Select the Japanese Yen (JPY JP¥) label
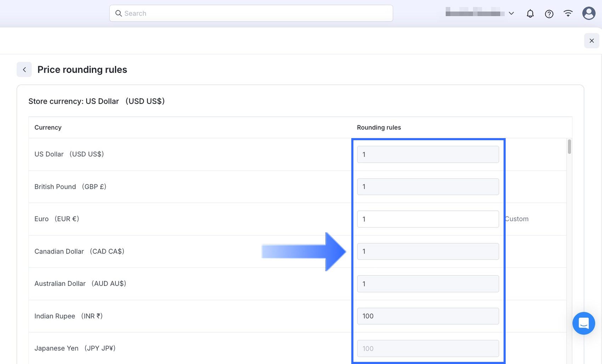The image size is (602, 364). [75, 348]
